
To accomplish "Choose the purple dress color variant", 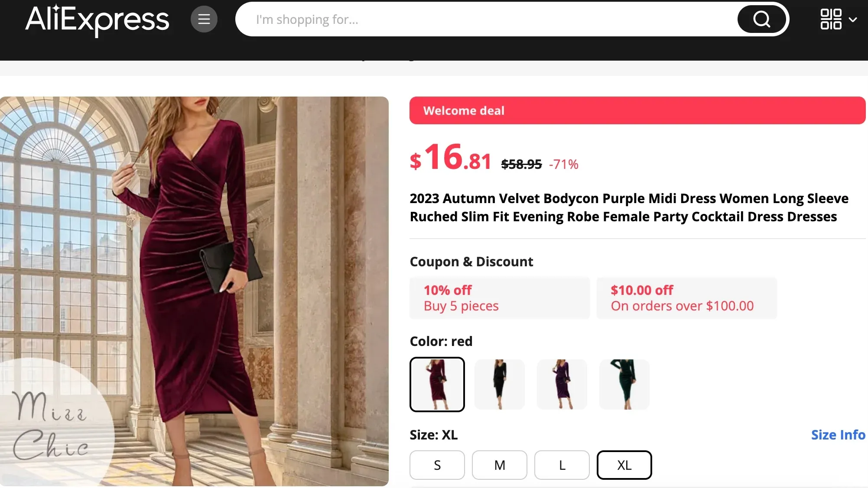I will 562,384.
